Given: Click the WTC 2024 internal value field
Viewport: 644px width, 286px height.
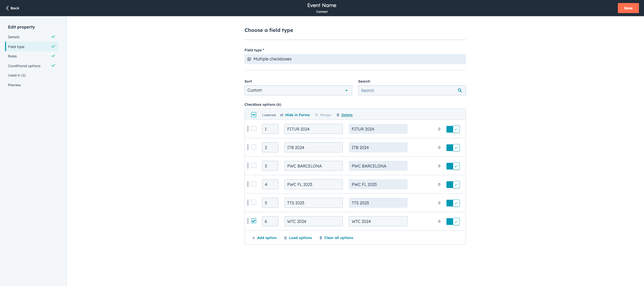Looking at the screenshot, I should (378, 221).
